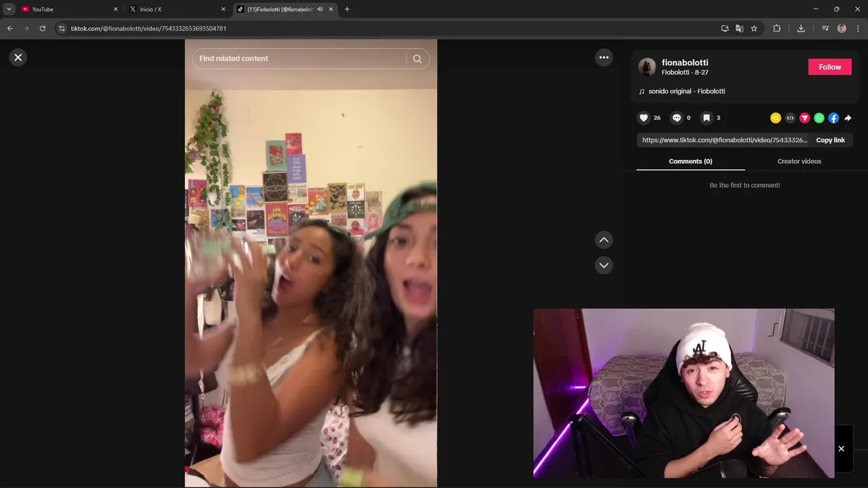Open fionabolotti profile avatar
Screen dimensions: 868x488
[647, 66]
